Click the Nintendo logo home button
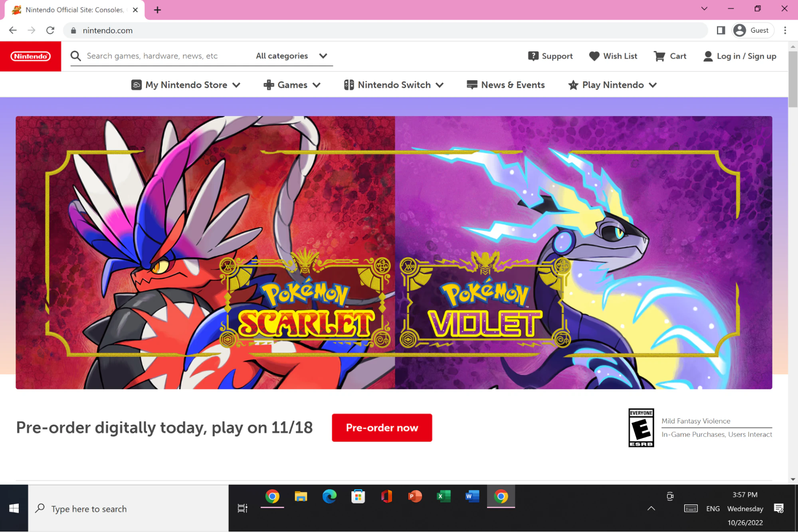The height and width of the screenshot is (532, 798). point(30,56)
